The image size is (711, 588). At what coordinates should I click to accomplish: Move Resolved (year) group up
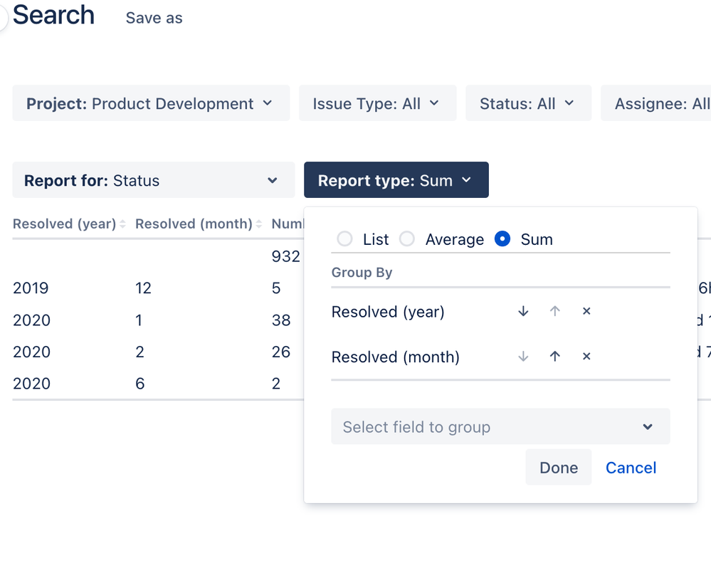555,312
